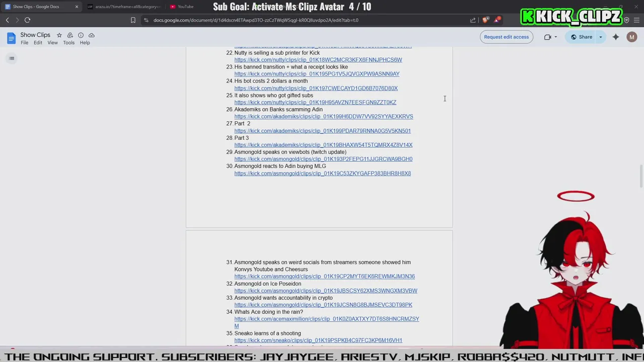
Task: Open Asmongold weird socials clip link
Action: 325,277
